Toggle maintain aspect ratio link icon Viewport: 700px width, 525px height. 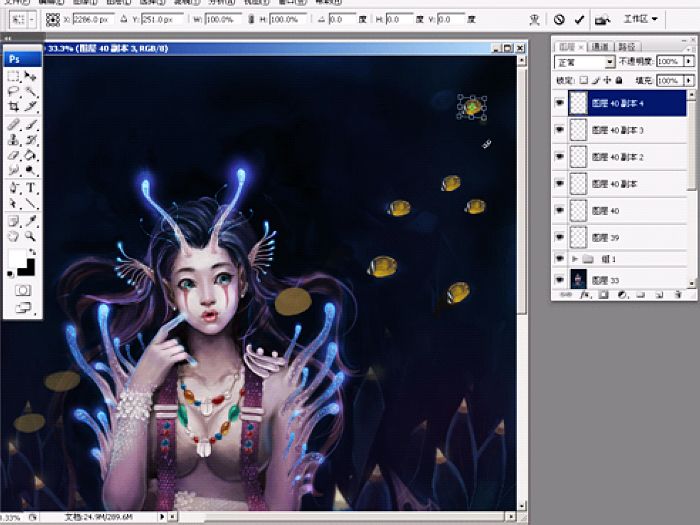(251, 20)
